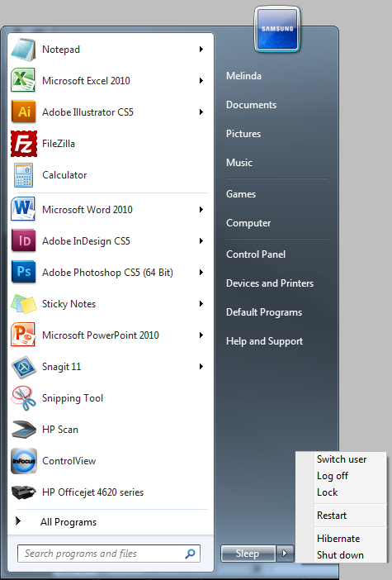
Task: Open the Pictures library
Action: pyautogui.click(x=243, y=134)
